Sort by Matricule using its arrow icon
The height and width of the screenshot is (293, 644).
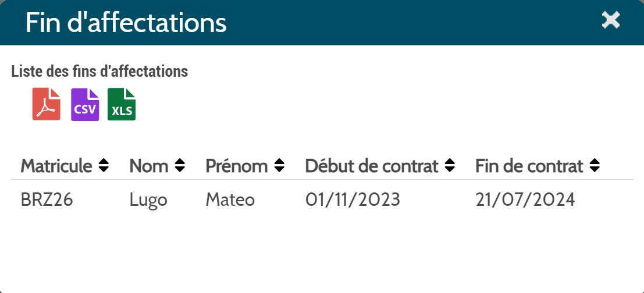click(104, 166)
